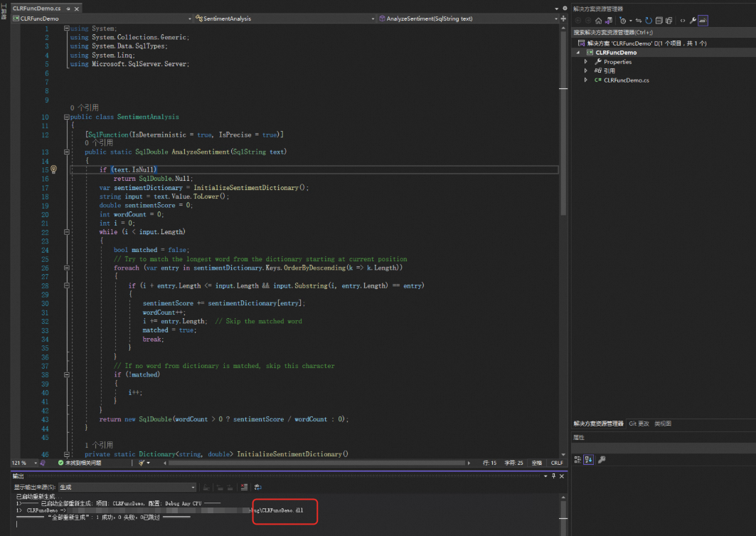Click the 1 个引用 CodeLens link
Screen dimensions: 756x536
99,445
